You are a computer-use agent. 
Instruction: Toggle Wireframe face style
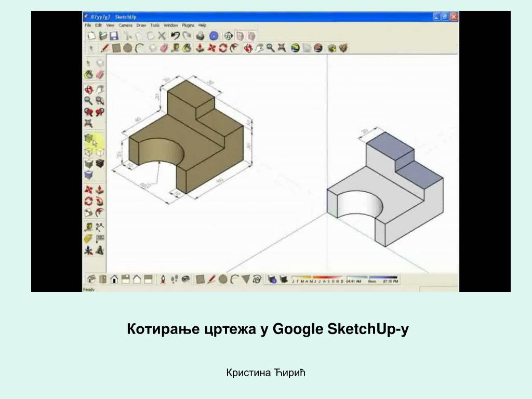click(x=88, y=152)
